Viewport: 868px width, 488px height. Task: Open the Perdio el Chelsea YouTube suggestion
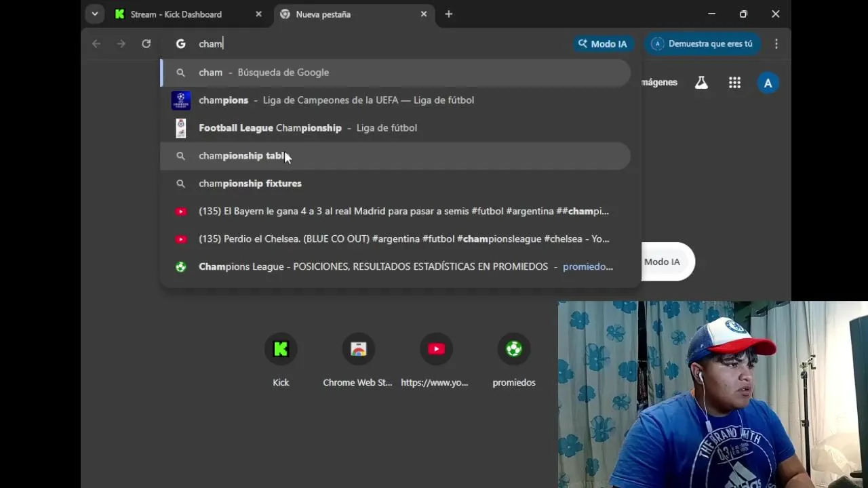tap(395, 239)
